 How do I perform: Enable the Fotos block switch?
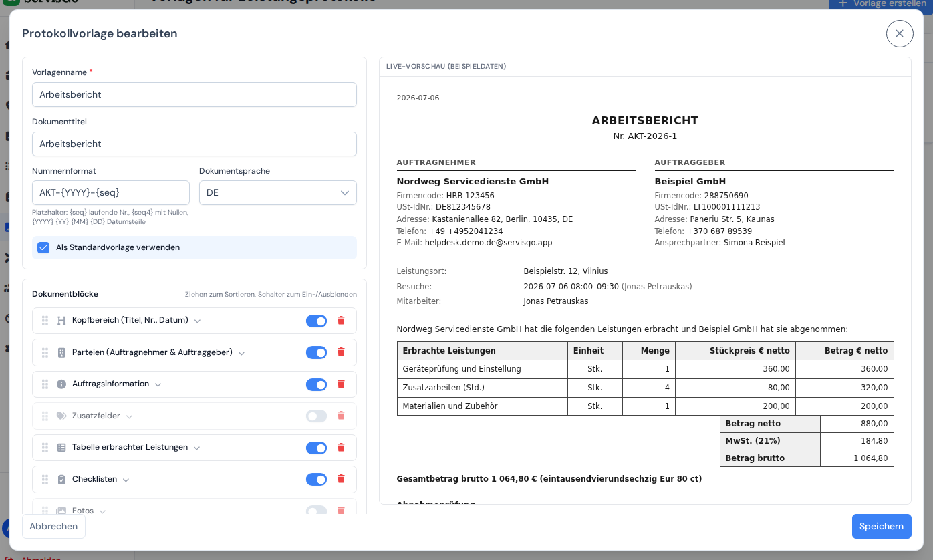(x=317, y=510)
